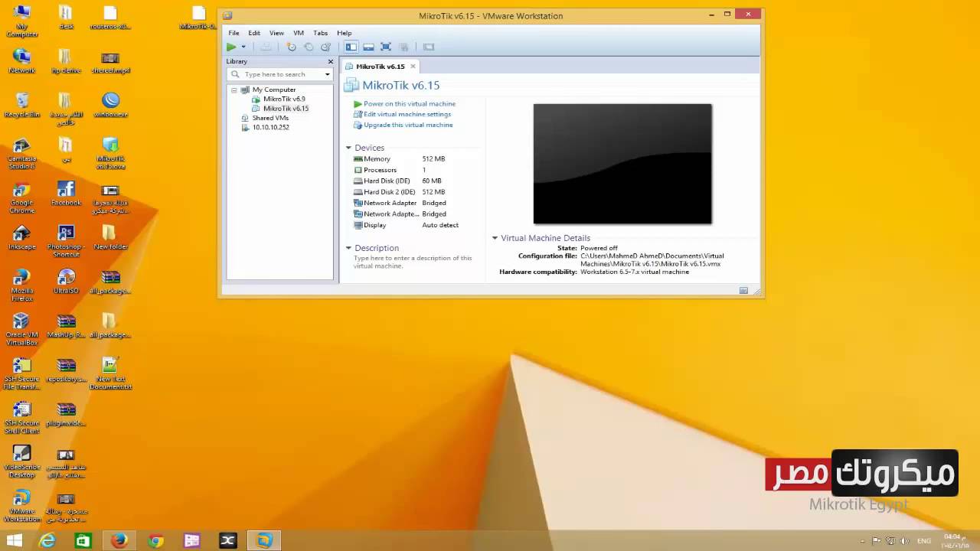Collapse the Virtual Machine Details section
This screenshot has height=551, width=980.
click(495, 238)
